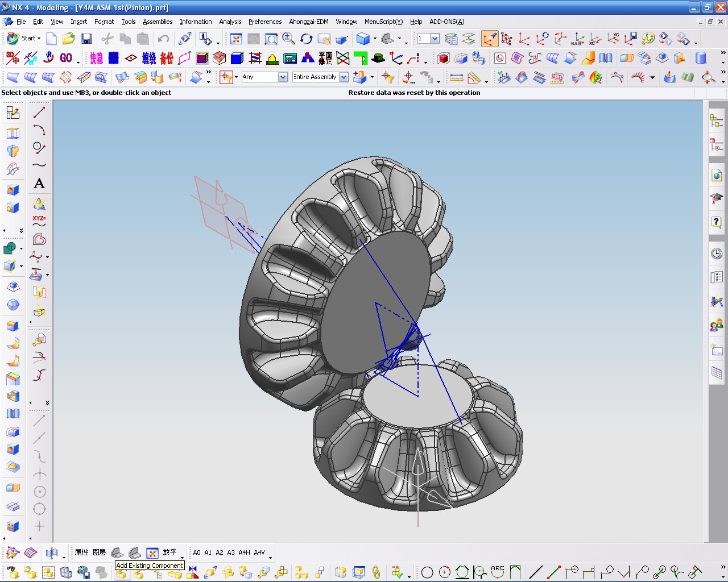Activate the Pan hand icon

pos(324,39)
